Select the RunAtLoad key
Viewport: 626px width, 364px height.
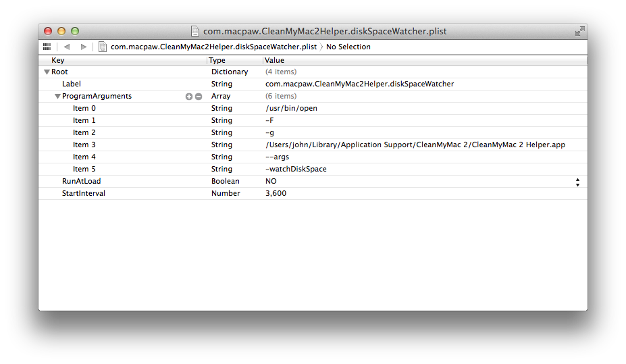coord(82,181)
